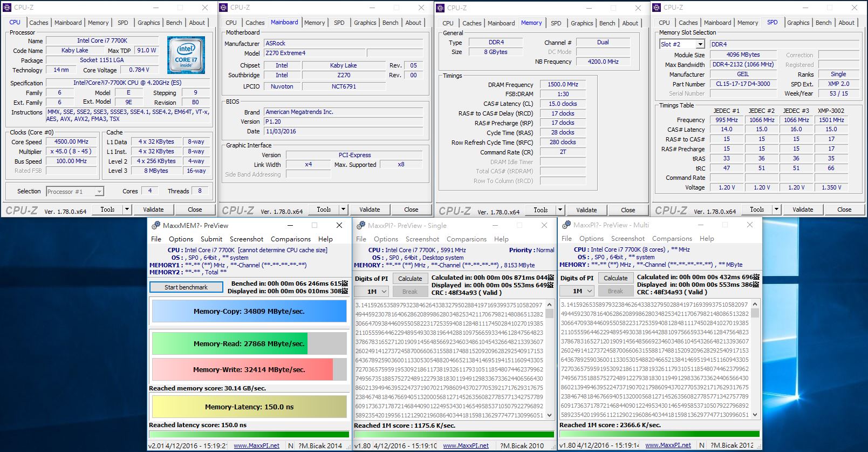
Task: Open Help menu in MaxxMEM
Action: pos(325,239)
